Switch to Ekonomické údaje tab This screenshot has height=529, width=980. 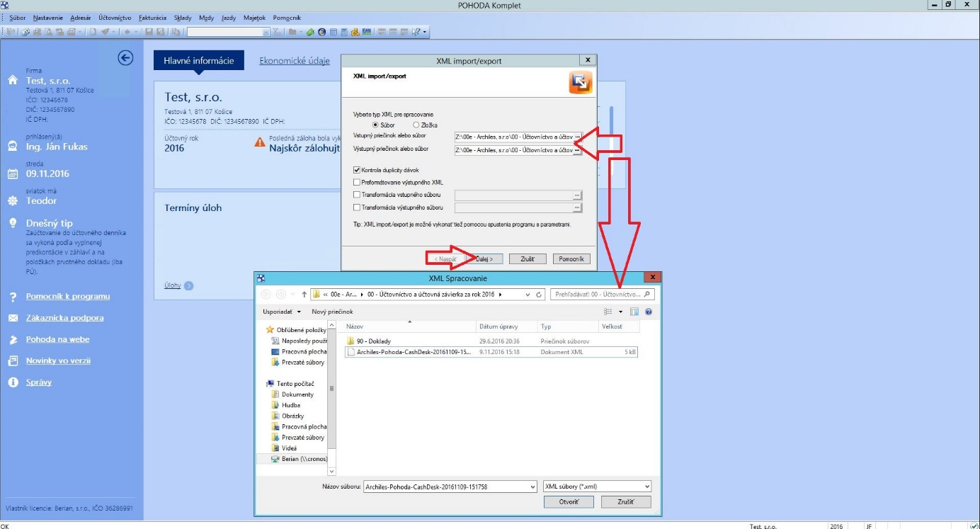(295, 61)
